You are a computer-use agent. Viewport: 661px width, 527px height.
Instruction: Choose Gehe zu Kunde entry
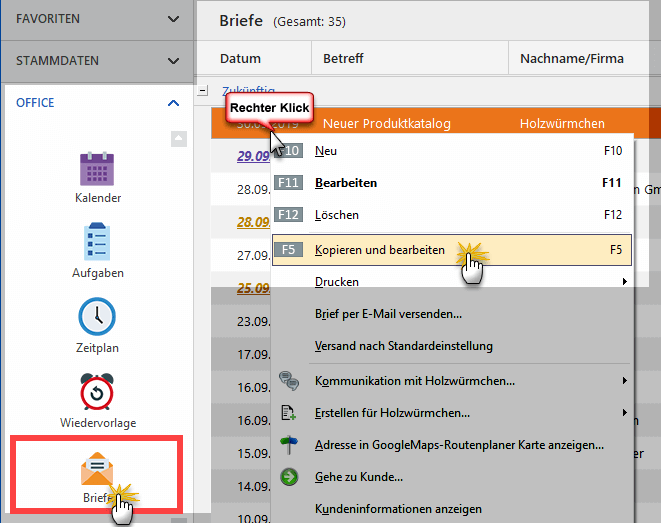point(452,477)
